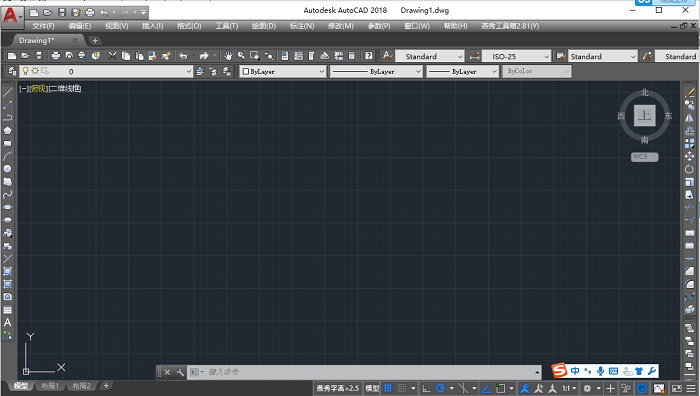
Task: Toggle snap mode in status bar
Action: (402, 388)
